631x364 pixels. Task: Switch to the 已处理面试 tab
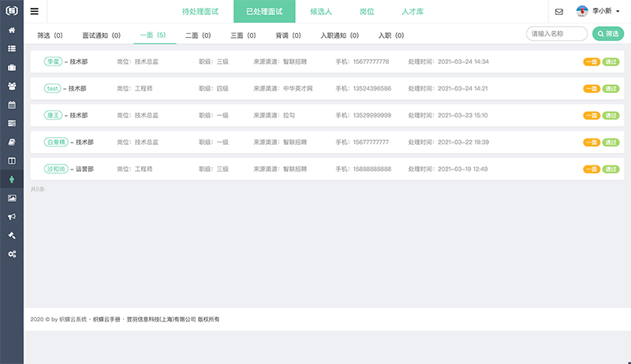pyautogui.click(x=264, y=12)
